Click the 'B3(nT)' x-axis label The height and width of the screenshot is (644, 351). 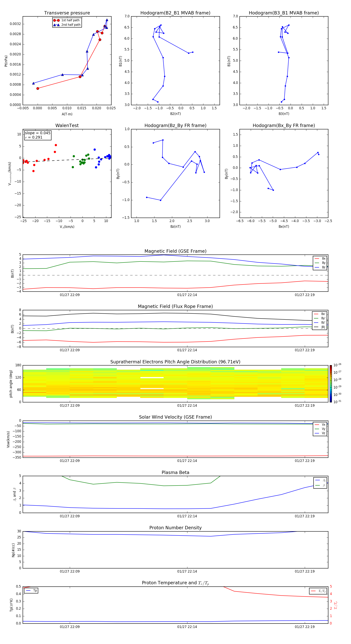(284, 114)
